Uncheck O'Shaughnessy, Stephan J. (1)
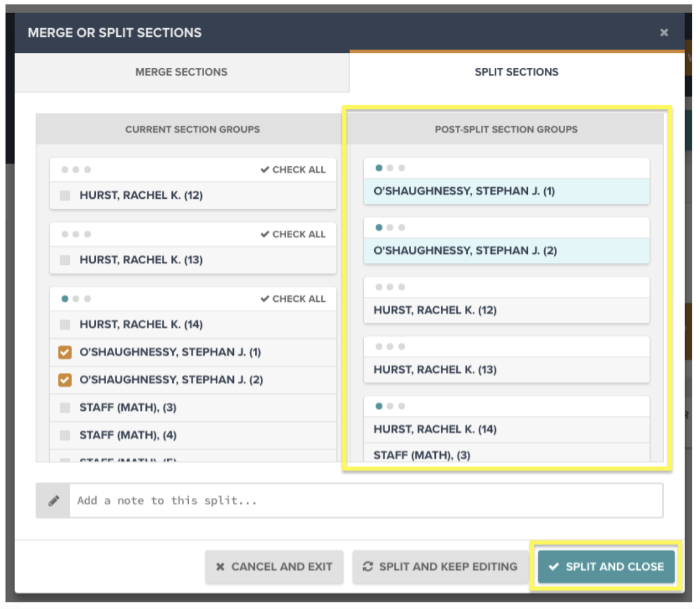700x609 pixels. [65, 352]
